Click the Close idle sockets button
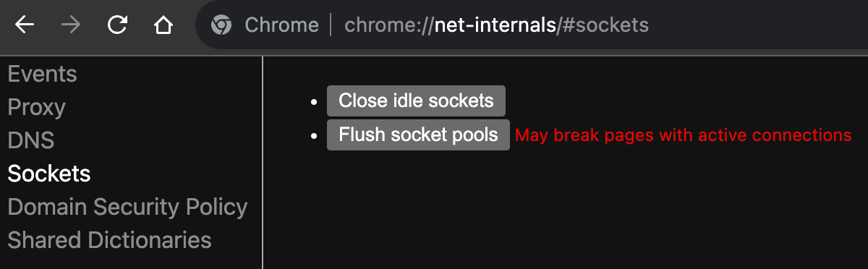The width and height of the screenshot is (868, 269). point(416,101)
